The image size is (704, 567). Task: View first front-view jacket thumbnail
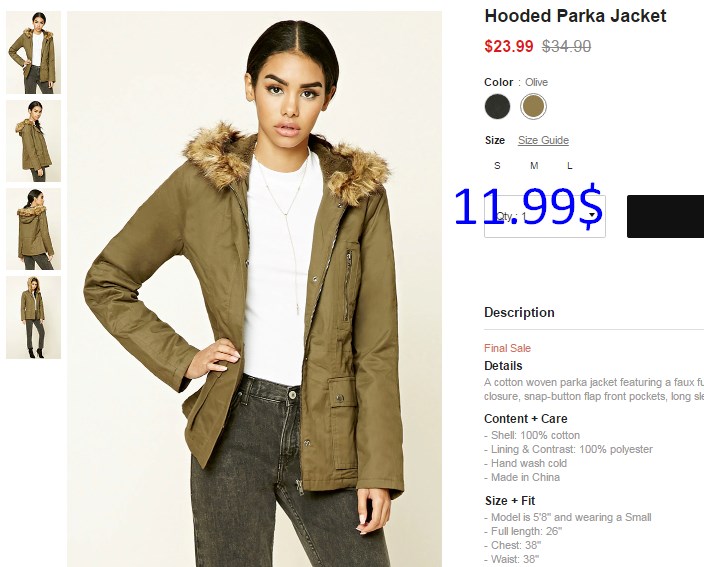34,53
